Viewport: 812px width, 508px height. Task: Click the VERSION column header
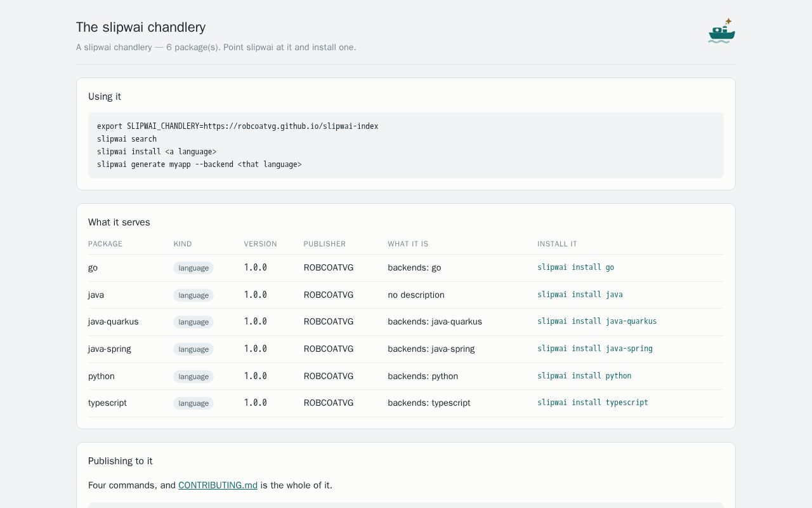pos(261,244)
